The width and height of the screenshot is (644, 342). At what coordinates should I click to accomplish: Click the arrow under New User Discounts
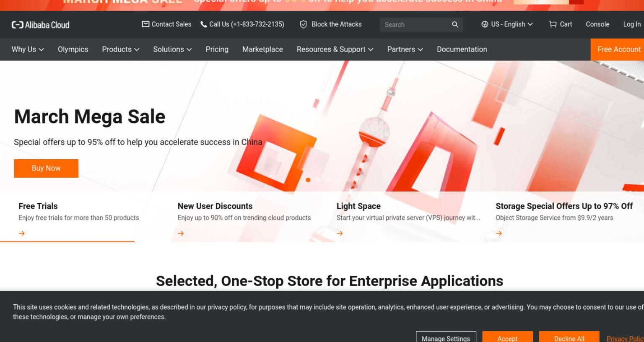pos(181,233)
